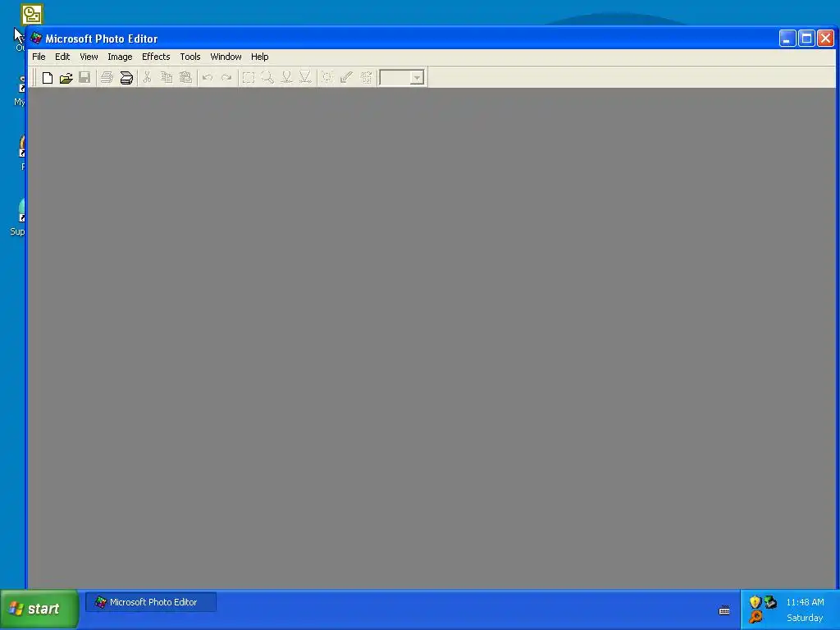This screenshot has height=630, width=840.
Task: Open the View menu
Action: point(89,57)
